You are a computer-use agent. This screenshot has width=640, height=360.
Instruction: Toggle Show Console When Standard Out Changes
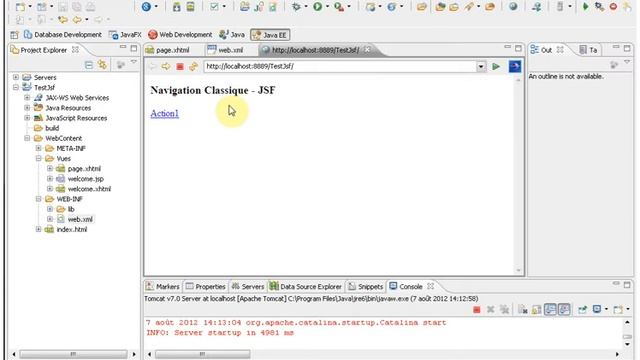pyautogui.click(x=550, y=310)
